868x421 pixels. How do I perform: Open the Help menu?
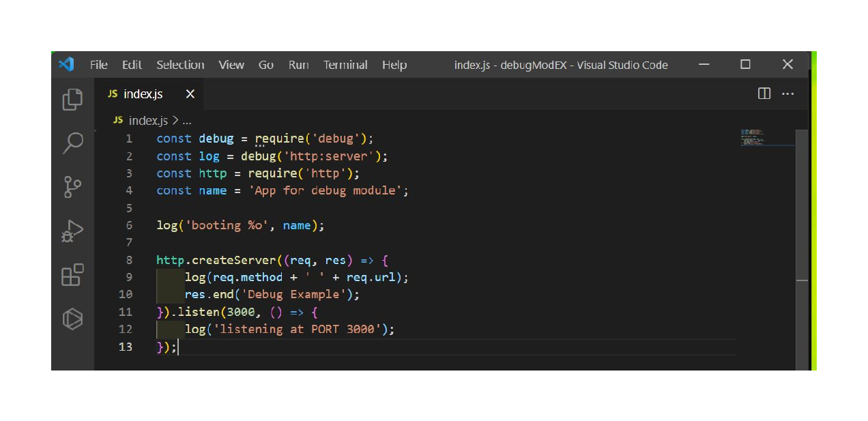(x=394, y=65)
